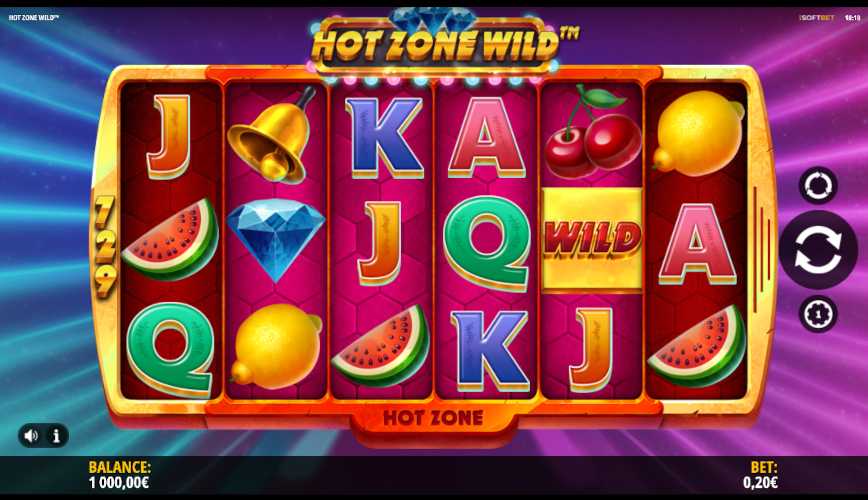Image resolution: width=868 pixels, height=500 pixels.
Task: Click the cherries symbol
Action: (x=592, y=131)
